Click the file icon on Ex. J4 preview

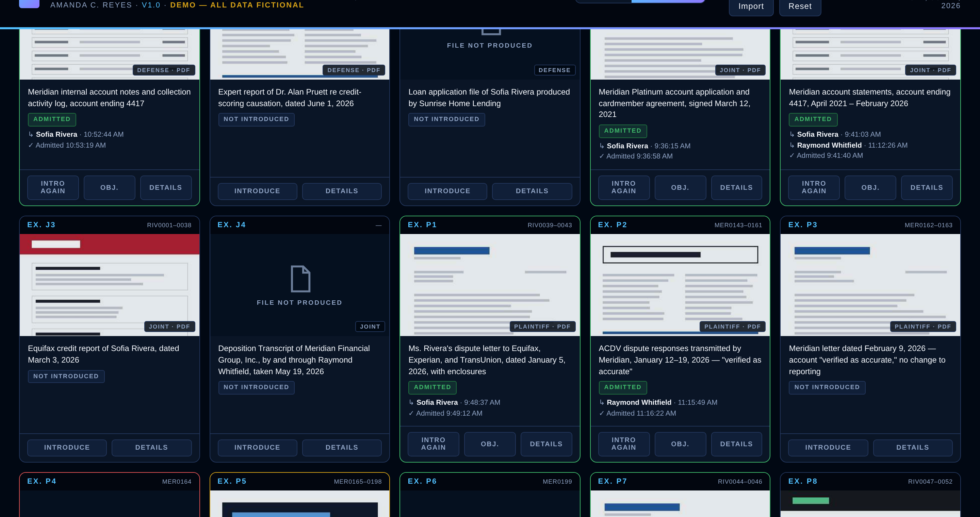point(300,279)
